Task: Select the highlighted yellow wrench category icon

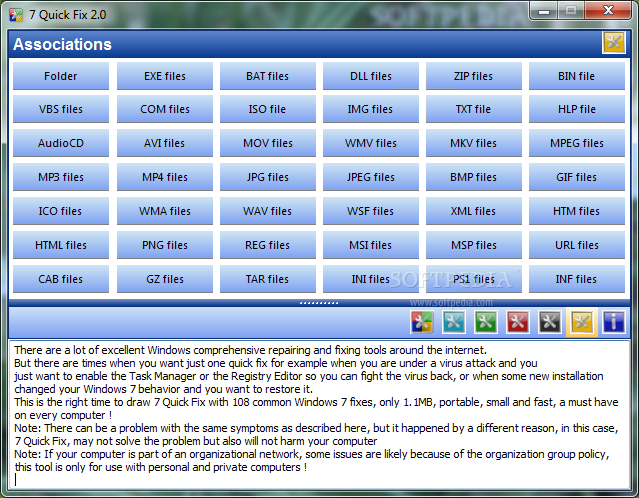Action: 582,322
